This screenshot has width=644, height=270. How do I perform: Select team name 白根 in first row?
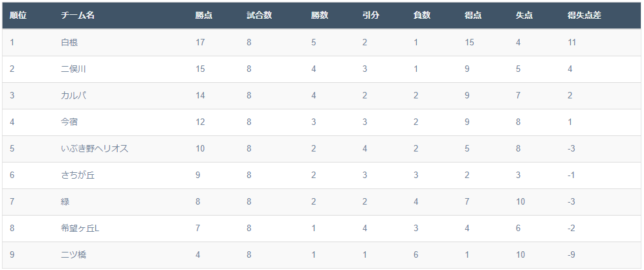click(69, 42)
